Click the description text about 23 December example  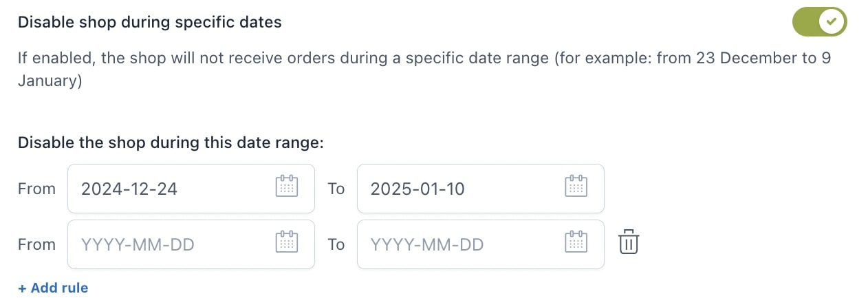coord(424,70)
